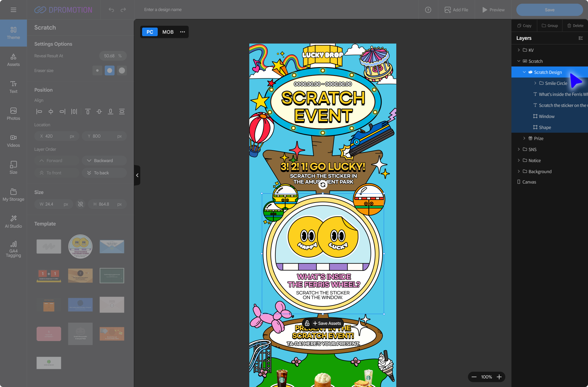Collapse the Scratch Design layer
Screen dimensions: 588x387
(x=524, y=72)
